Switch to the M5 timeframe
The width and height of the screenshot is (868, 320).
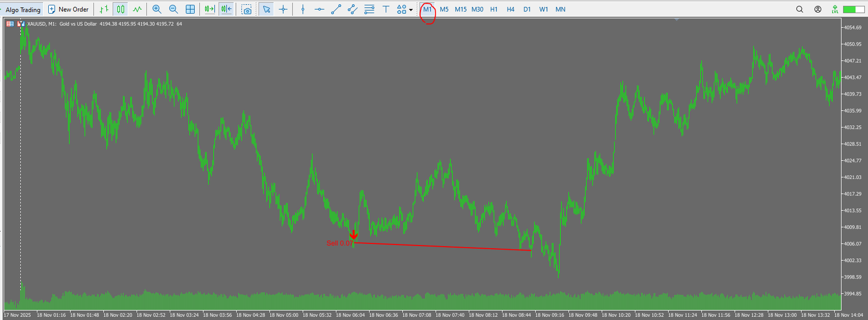pos(444,9)
